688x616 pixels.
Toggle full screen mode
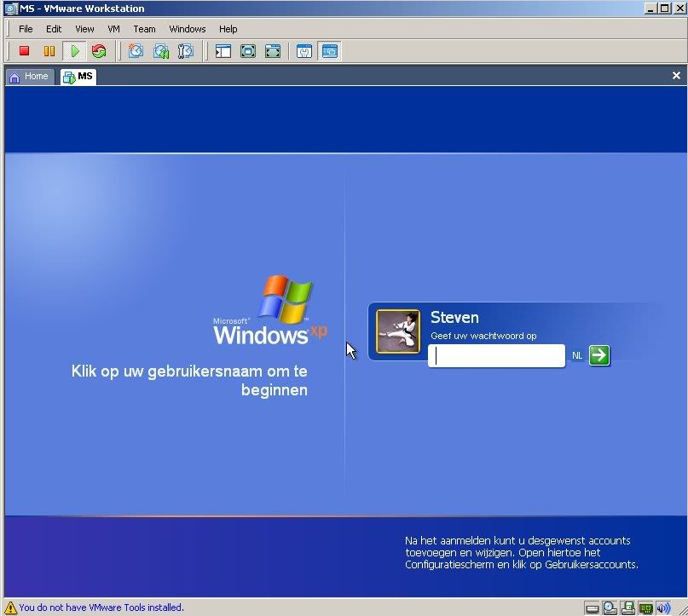click(247, 51)
